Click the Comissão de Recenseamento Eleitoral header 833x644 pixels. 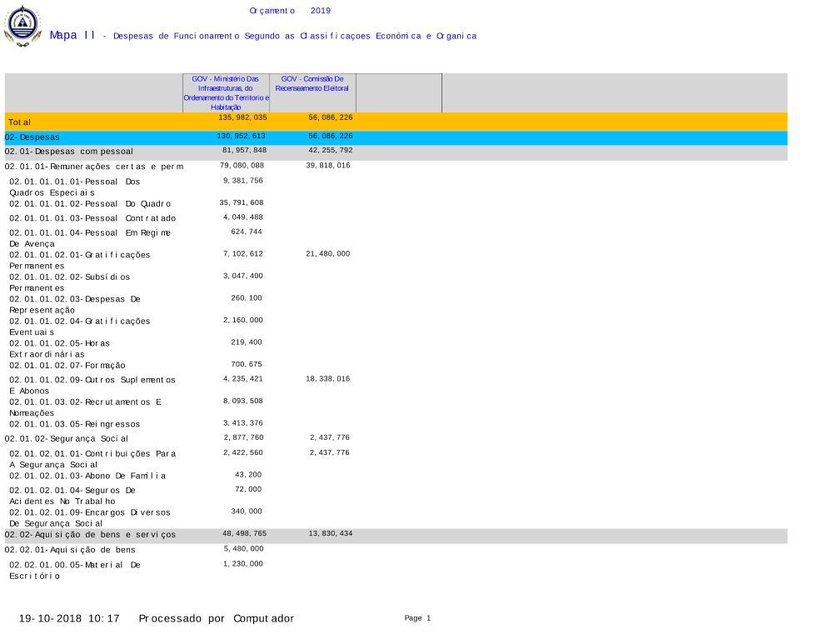[312, 83]
